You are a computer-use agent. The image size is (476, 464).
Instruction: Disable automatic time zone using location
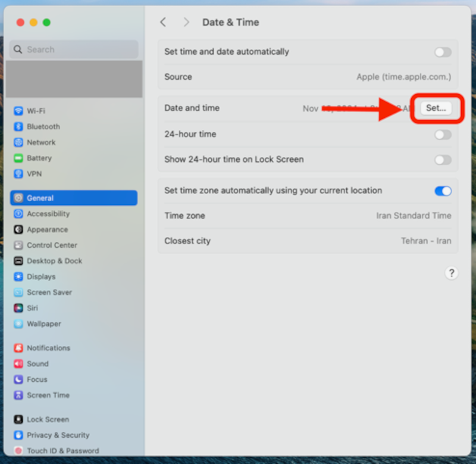pyautogui.click(x=443, y=191)
